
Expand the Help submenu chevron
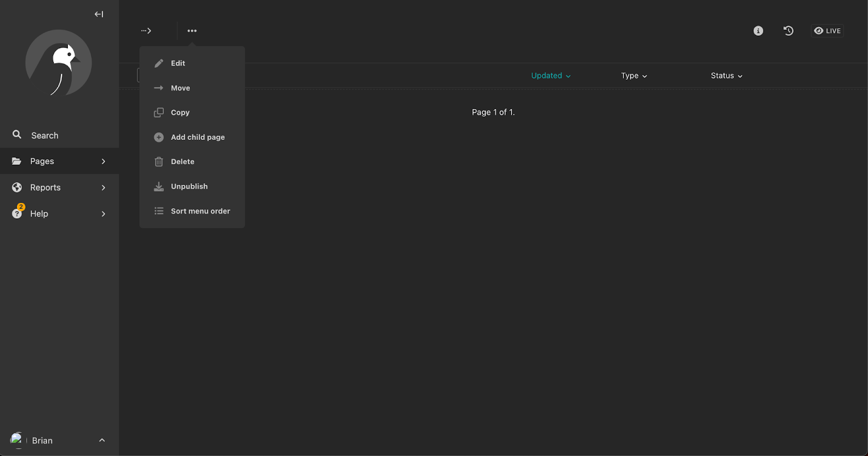click(x=103, y=214)
